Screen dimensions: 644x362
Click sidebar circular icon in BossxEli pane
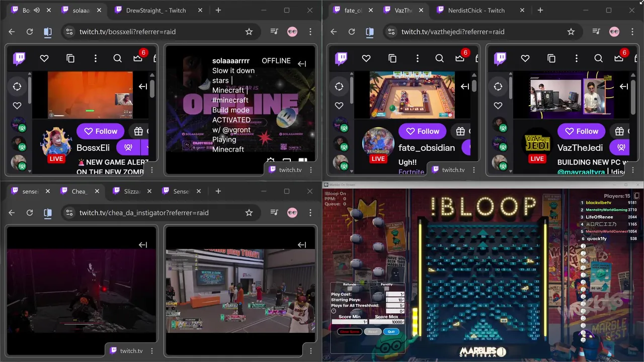coord(17,86)
